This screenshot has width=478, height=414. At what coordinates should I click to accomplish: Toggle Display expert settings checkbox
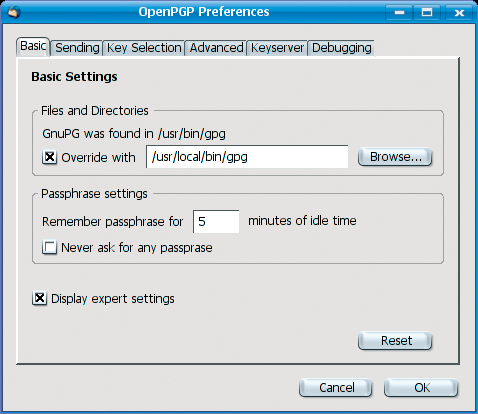39,298
